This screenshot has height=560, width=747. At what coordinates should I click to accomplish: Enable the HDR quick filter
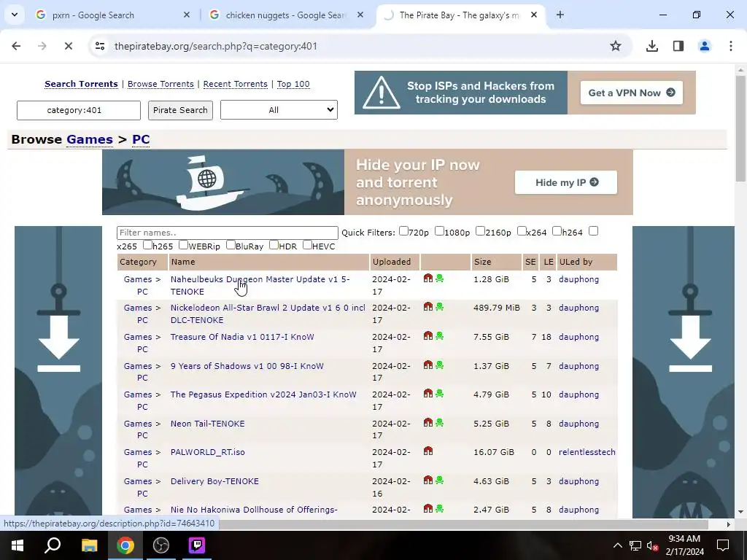pos(274,245)
